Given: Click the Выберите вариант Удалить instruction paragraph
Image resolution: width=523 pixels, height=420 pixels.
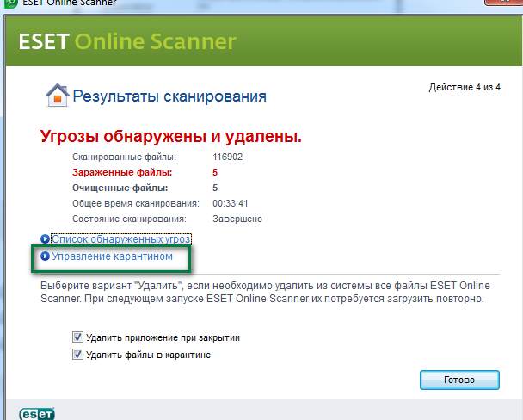Looking at the screenshot, I should pyautogui.click(x=265, y=292).
